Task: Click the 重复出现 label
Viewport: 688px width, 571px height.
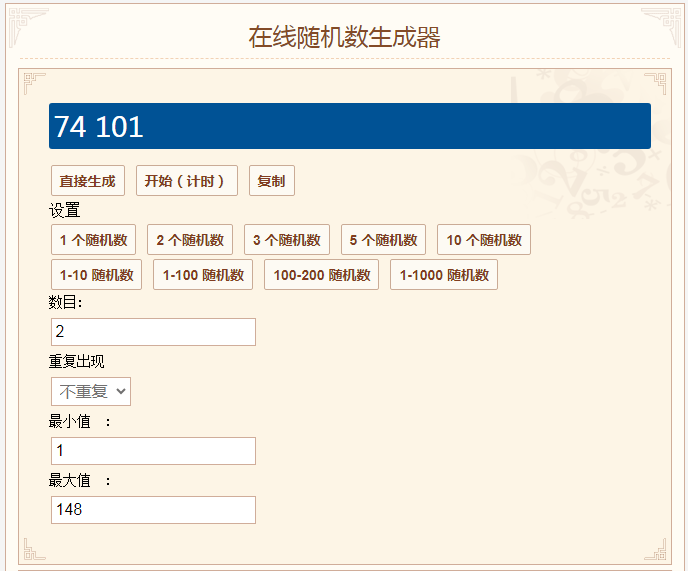Action: tap(76, 362)
